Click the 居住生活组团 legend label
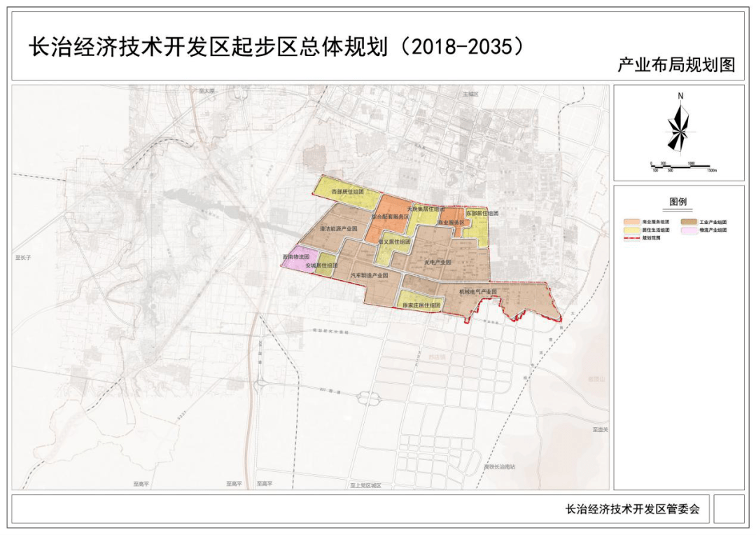This screenshot has height=535, width=756. pyautogui.click(x=656, y=230)
